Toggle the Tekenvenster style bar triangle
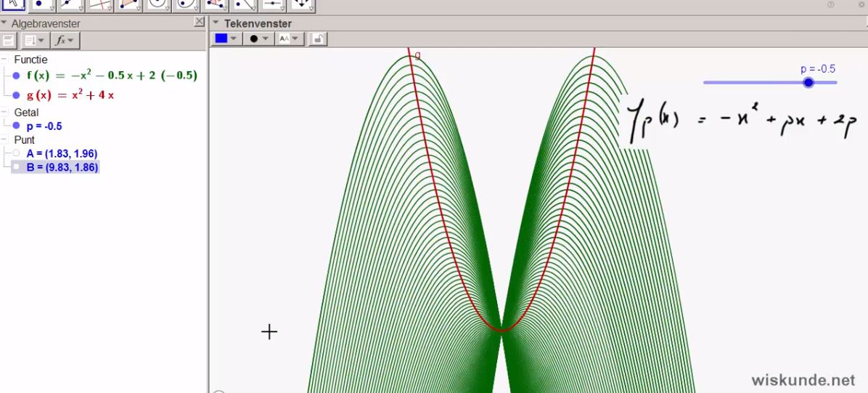The width and height of the screenshot is (868, 393). click(x=216, y=23)
